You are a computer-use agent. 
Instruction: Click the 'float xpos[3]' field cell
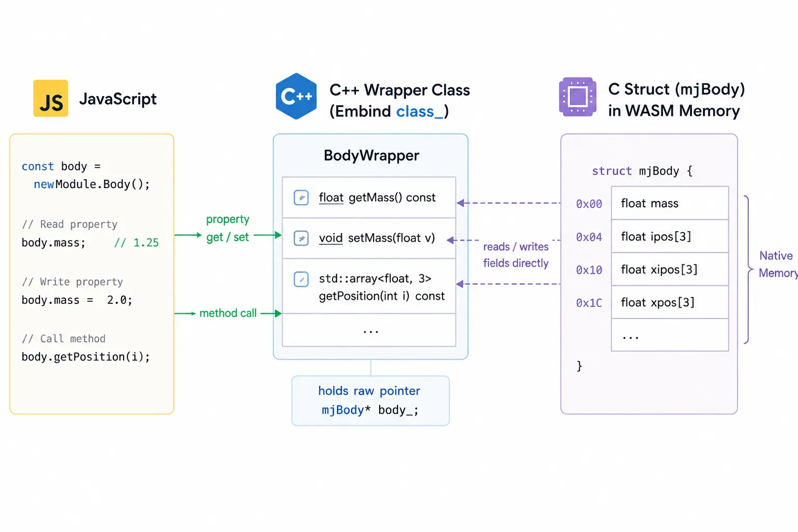[x=670, y=302]
